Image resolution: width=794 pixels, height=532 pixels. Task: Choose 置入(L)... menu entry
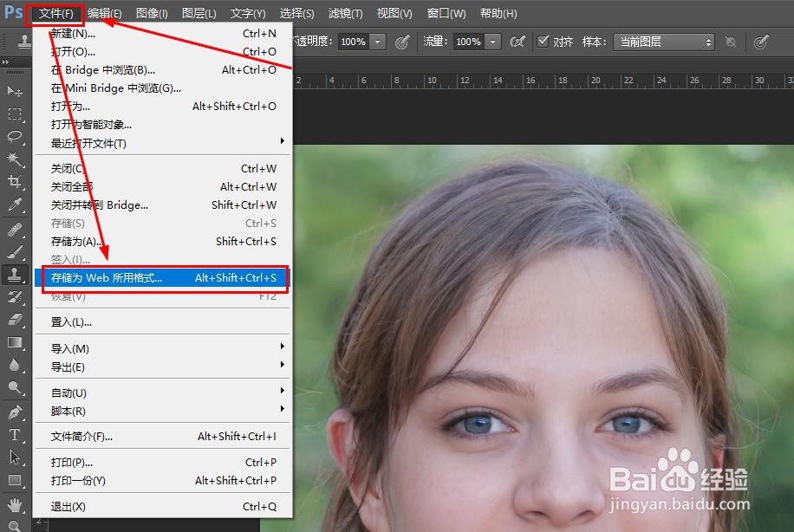tap(163, 322)
